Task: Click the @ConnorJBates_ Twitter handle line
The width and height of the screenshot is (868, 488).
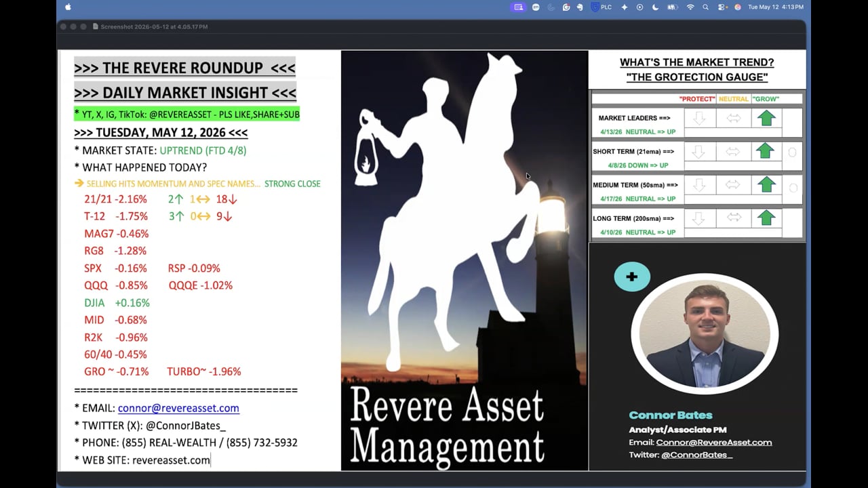Action: tap(150, 426)
